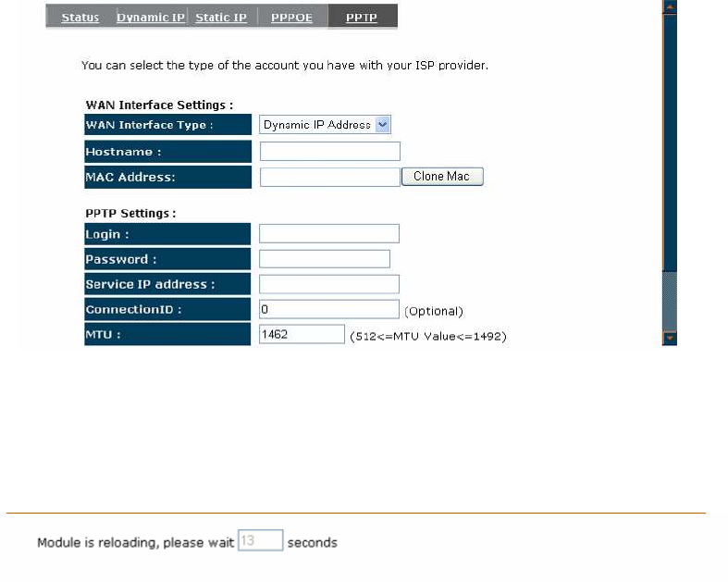
Task: Switch to the Static IP tab
Action: [x=221, y=18]
